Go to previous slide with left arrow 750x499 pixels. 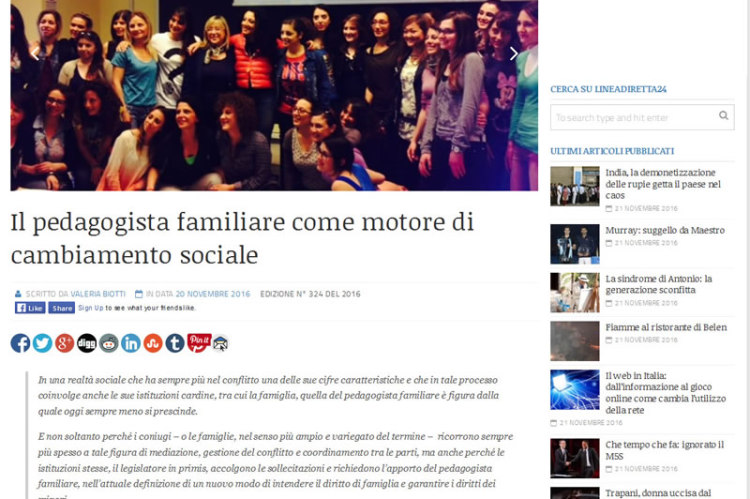[34, 54]
